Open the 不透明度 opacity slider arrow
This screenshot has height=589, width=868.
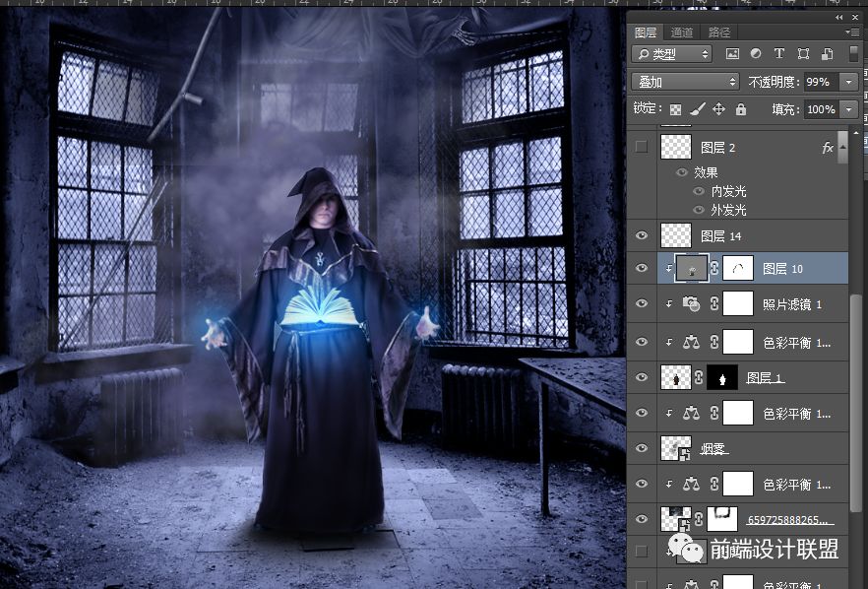pyautogui.click(x=848, y=82)
